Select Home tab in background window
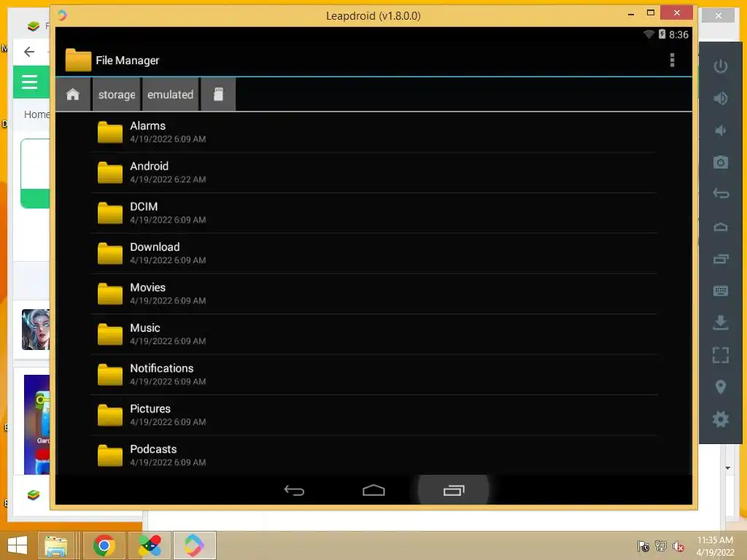 pyautogui.click(x=36, y=114)
